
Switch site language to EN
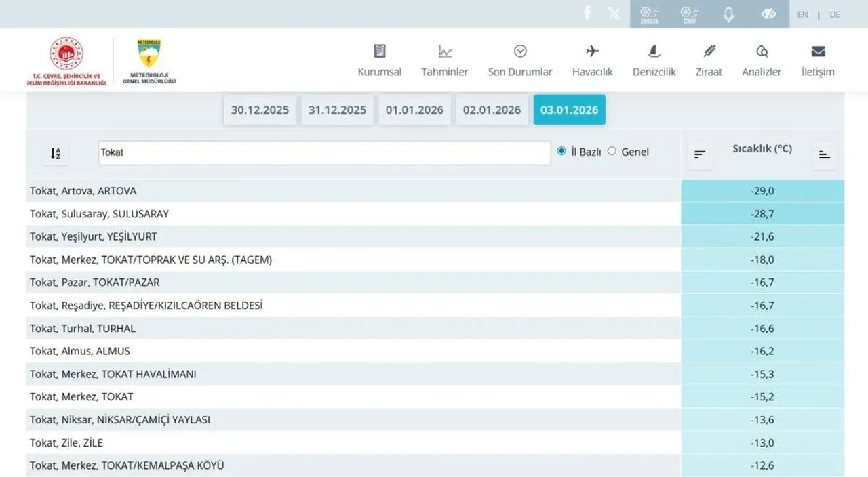(x=802, y=14)
